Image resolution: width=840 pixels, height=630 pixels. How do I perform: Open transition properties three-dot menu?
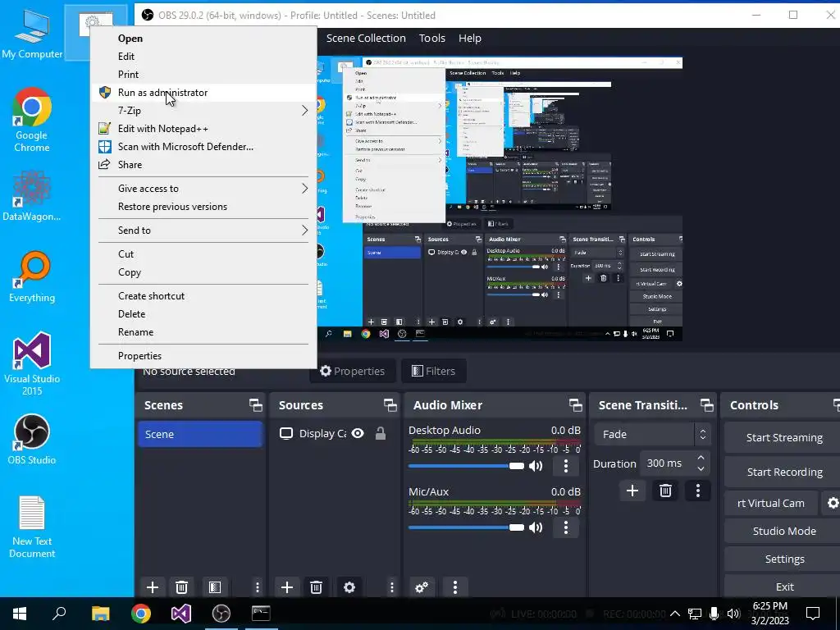click(697, 491)
